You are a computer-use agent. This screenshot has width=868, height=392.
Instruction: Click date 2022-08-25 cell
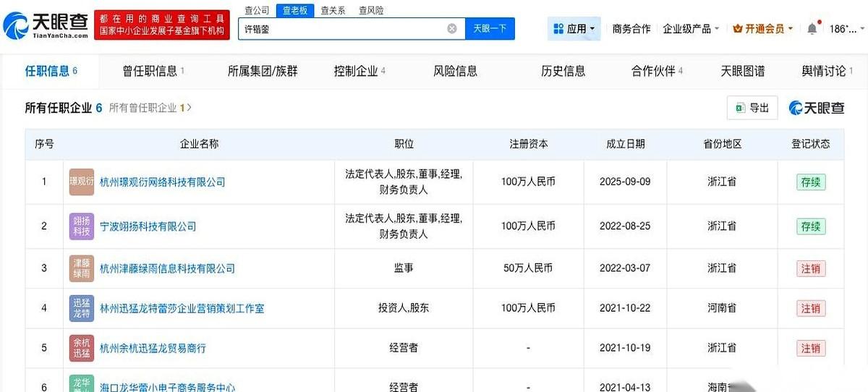(625, 226)
